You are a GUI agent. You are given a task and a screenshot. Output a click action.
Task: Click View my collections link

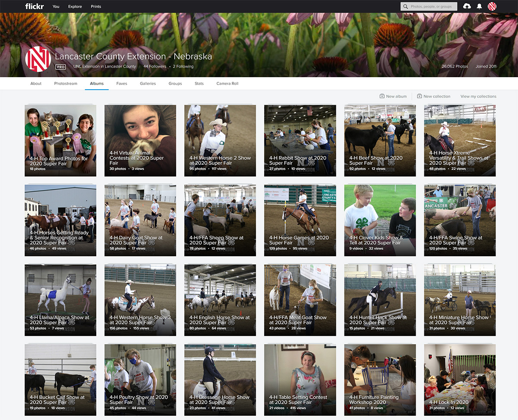click(x=478, y=97)
